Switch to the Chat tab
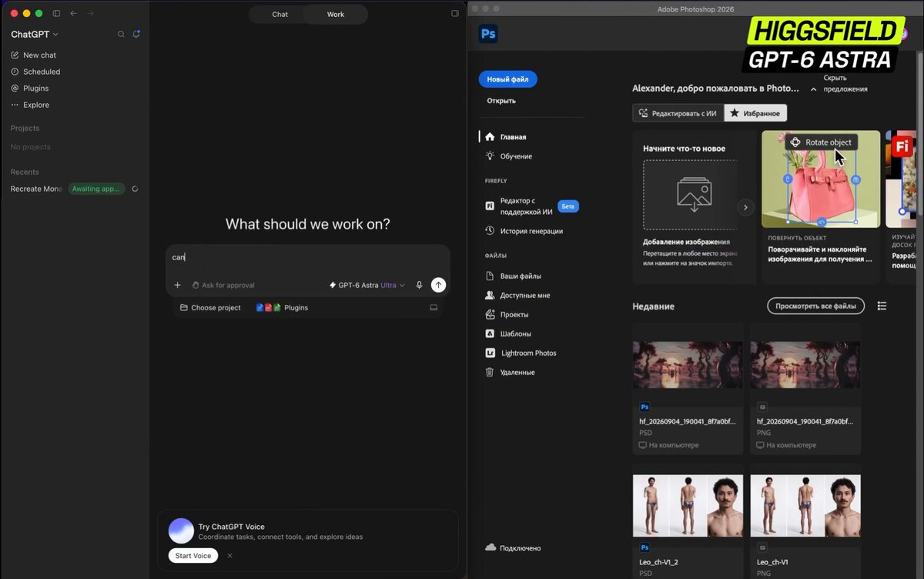924x579 pixels. coord(280,15)
